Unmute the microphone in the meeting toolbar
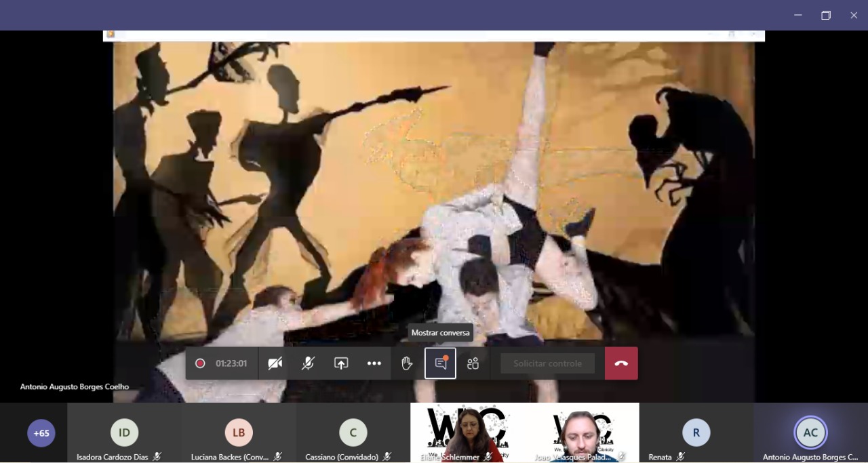Image resolution: width=868 pixels, height=463 pixels. click(308, 363)
